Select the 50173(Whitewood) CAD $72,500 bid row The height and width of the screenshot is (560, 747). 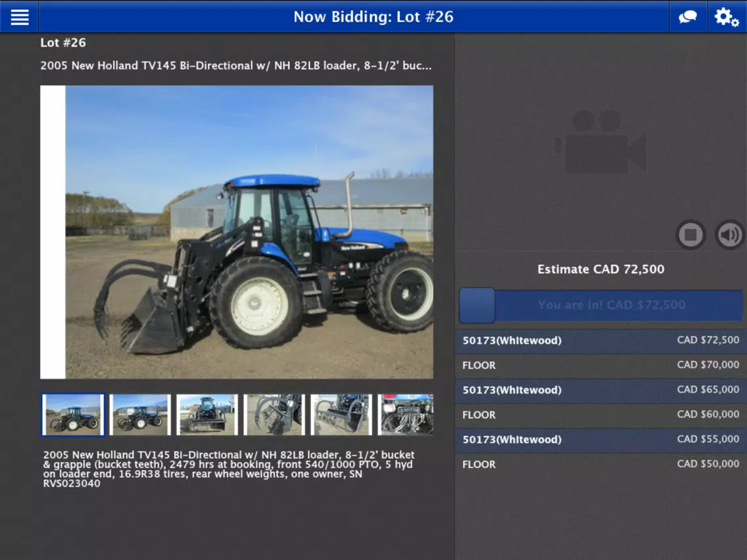601,340
